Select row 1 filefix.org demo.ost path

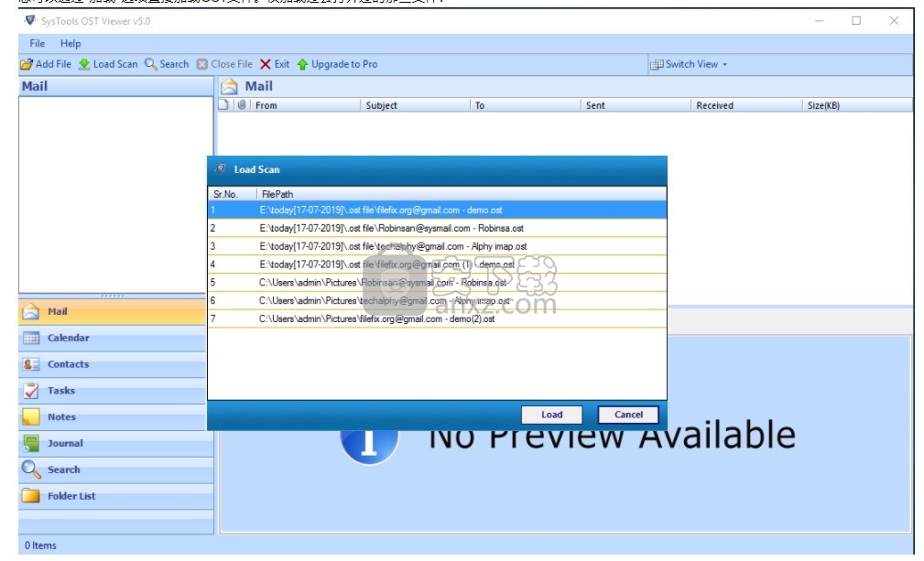click(x=437, y=210)
